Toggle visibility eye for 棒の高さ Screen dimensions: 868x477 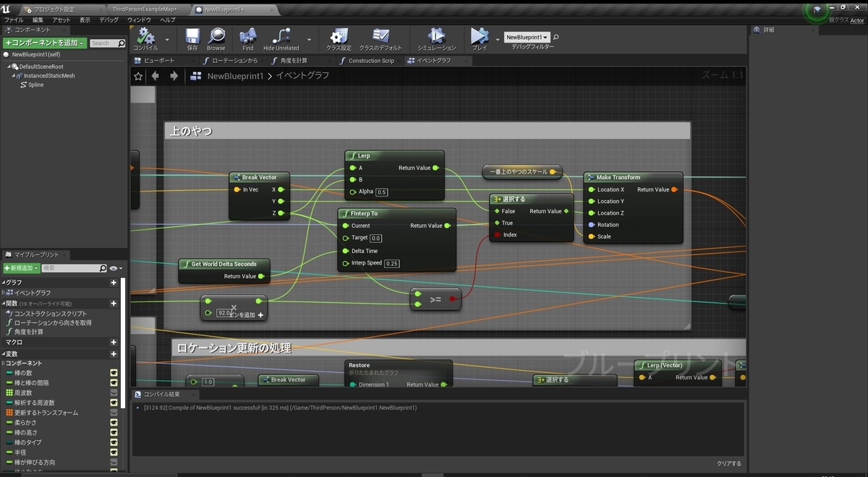click(x=114, y=432)
